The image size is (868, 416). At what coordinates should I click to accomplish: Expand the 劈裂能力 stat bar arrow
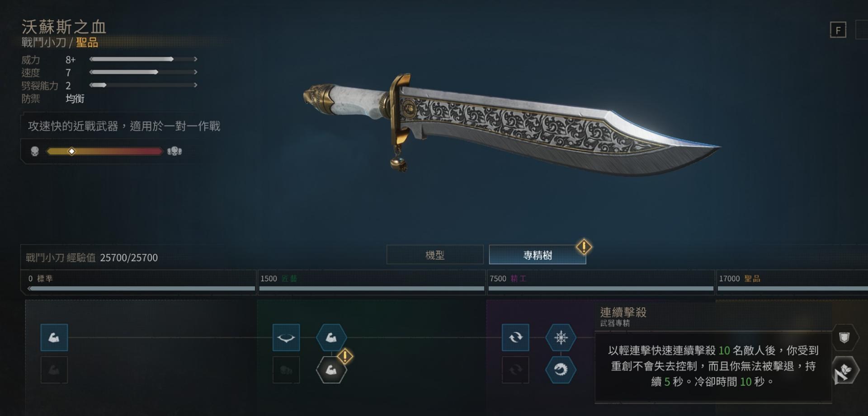(195, 85)
